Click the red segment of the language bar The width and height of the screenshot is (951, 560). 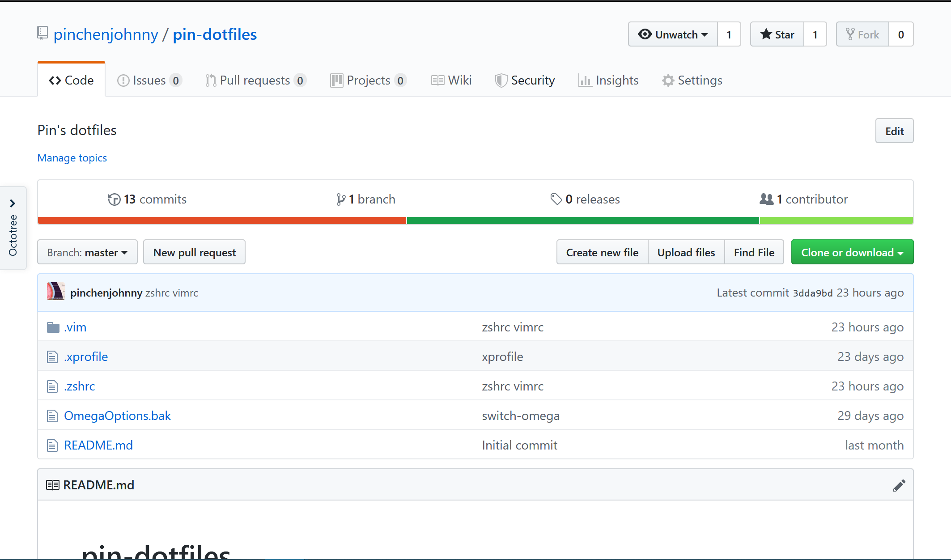(x=222, y=221)
